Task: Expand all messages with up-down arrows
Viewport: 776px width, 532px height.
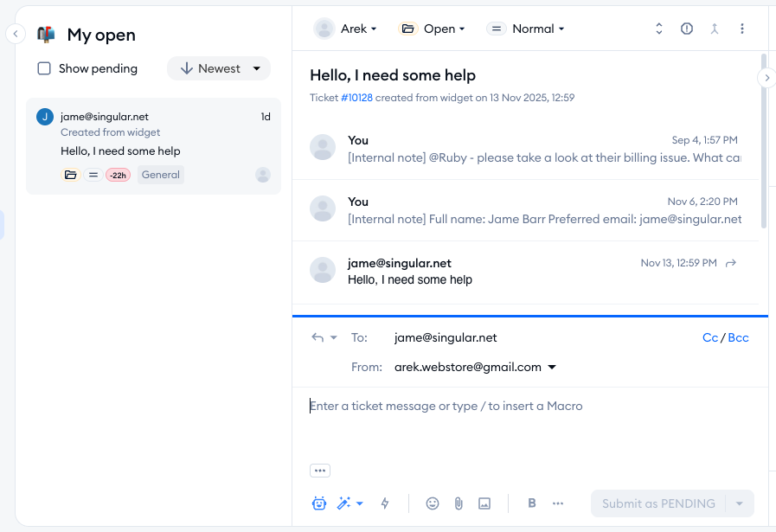Action: pyautogui.click(x=659, y=29)
